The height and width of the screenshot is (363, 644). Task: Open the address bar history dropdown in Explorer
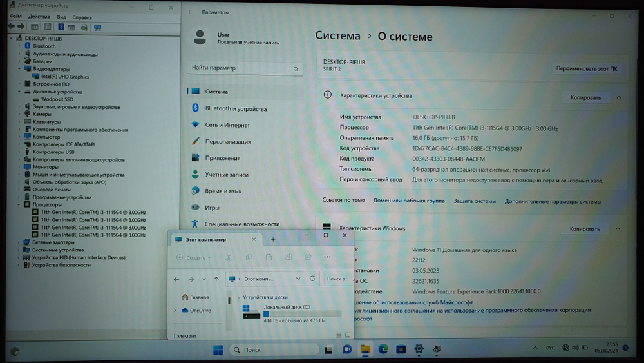(x=298, y=279)
